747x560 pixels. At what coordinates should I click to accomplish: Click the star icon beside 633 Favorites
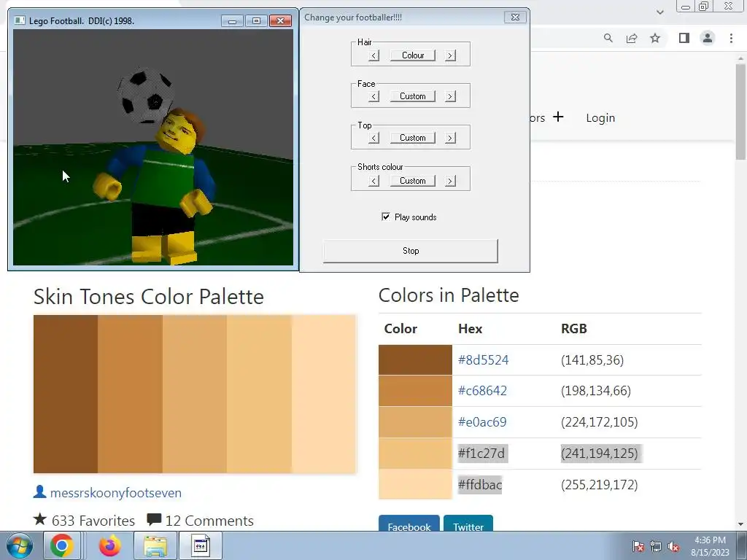(40, 519)
